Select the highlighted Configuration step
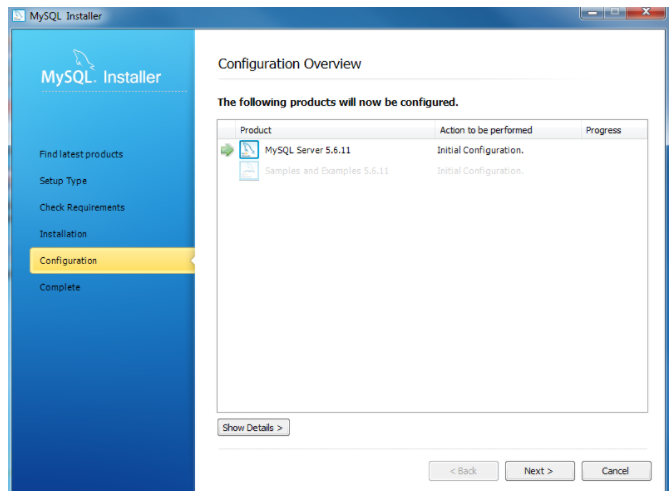This screenshot has width=670, height=491. [x=112, y=261]
